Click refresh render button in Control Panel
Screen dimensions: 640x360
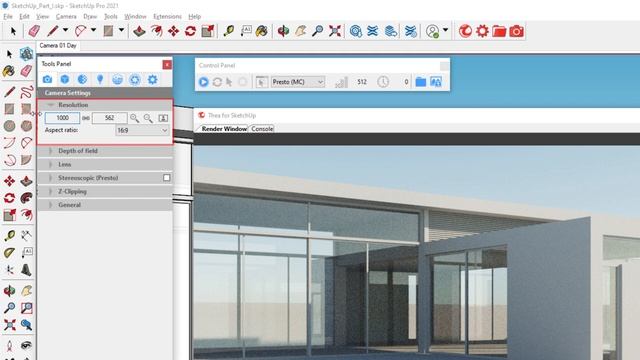217,82
